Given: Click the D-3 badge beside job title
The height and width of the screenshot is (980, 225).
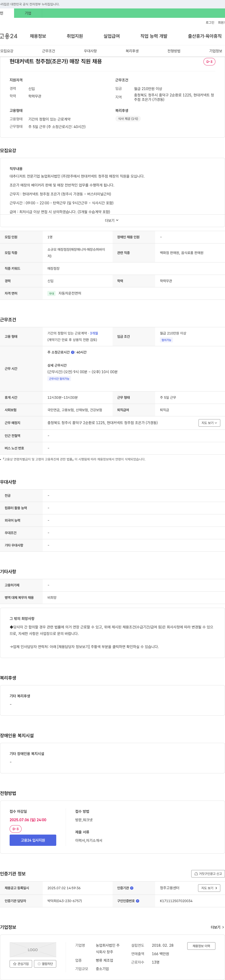Looking at the screenshot, I should tap(210, 62).
